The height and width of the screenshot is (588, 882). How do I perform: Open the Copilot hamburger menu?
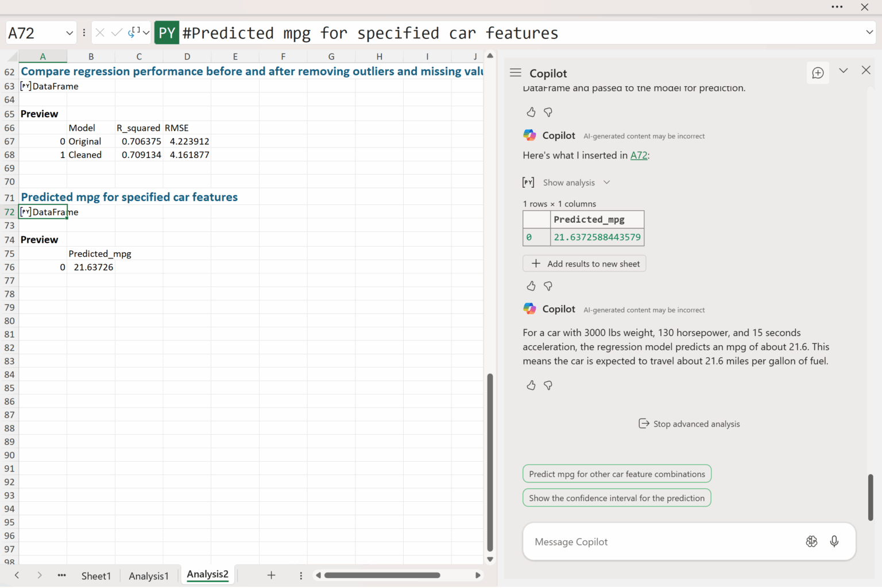point(515,73)
